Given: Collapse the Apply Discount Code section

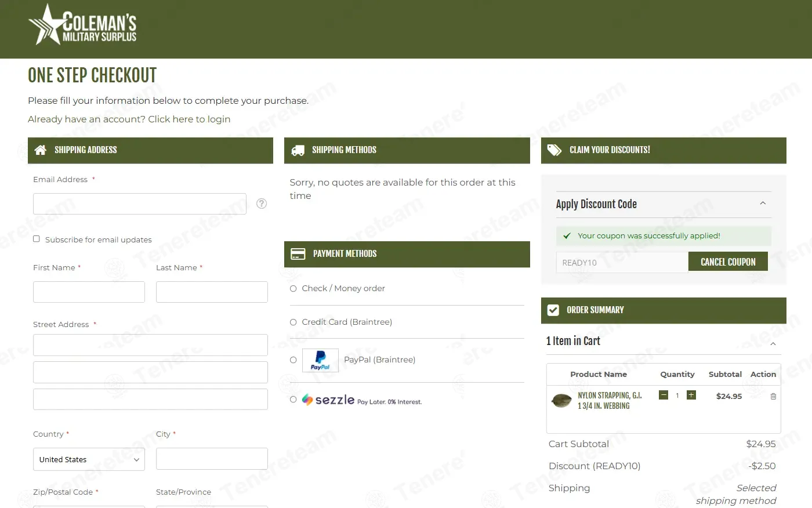Looking at the screenshot, I should (x=762, y=204).
